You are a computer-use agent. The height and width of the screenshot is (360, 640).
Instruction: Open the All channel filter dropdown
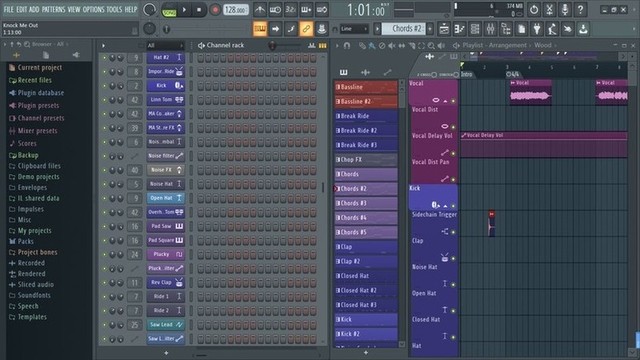[165, 46]
